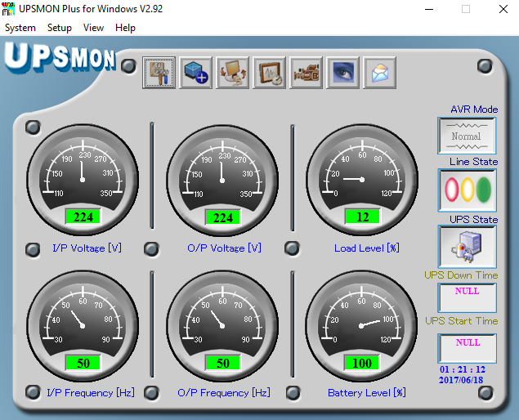Click the date 2017/06/18
Viewport: 519px width, 420px height.
point(461,380)
